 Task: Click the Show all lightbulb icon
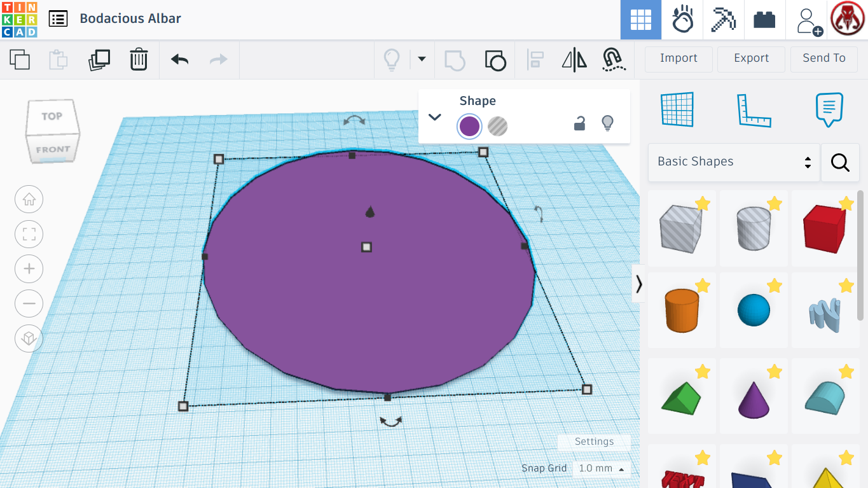click(391, 60)
